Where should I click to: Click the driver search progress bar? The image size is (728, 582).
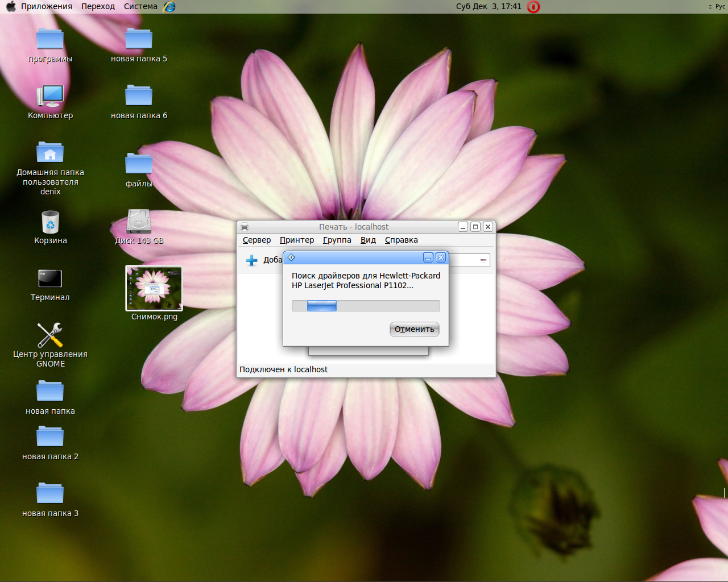click(366, 306)
